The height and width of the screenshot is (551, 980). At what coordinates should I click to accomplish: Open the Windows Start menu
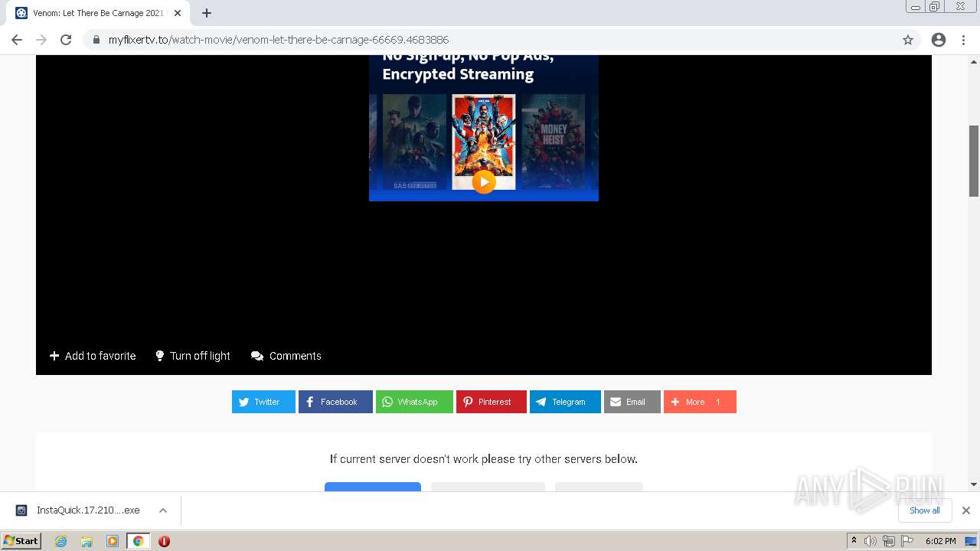tap(21, 541)
